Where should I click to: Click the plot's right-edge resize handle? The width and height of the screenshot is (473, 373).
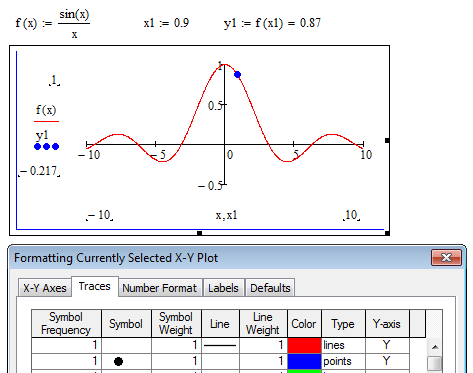click(x=387, y=140)
